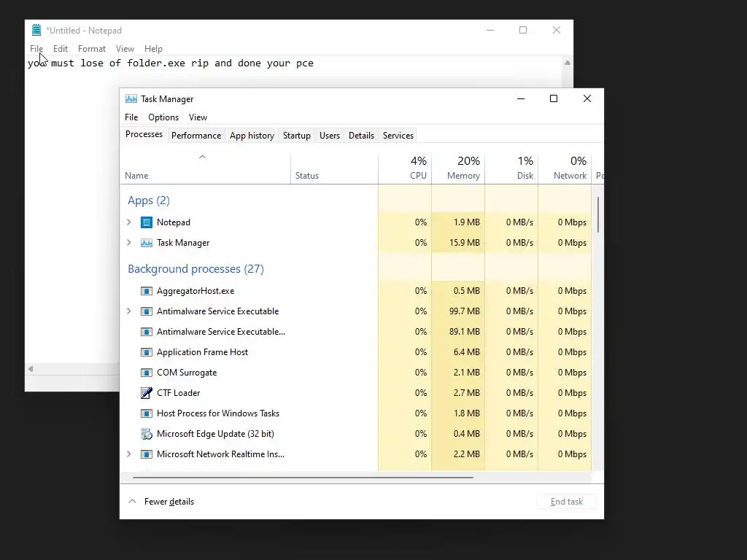The height and width of the screenshot is (560, 747).
Task: Maximize the Task Manager window
Action: (554, 98)
